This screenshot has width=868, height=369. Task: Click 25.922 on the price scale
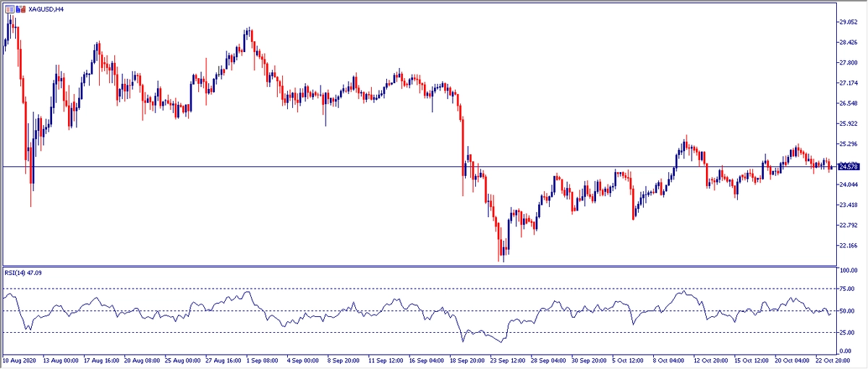click(x=847, y=124)
